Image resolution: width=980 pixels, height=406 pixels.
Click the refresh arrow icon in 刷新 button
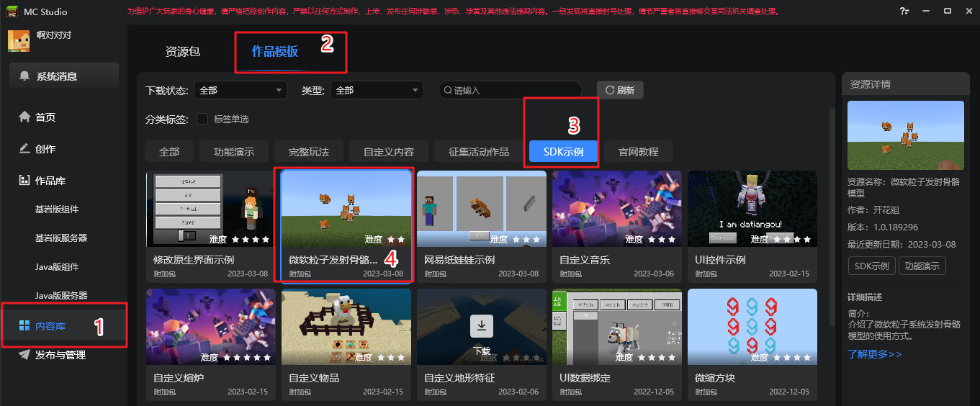click(610, 91)
